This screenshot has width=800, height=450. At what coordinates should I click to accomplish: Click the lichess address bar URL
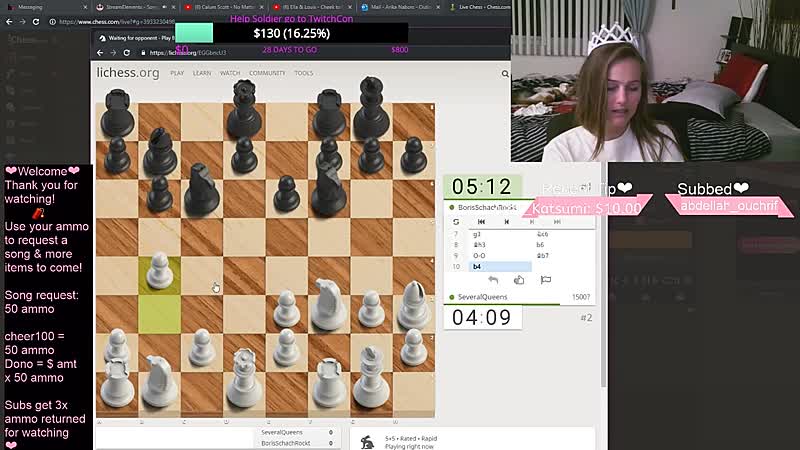[206, 52]
